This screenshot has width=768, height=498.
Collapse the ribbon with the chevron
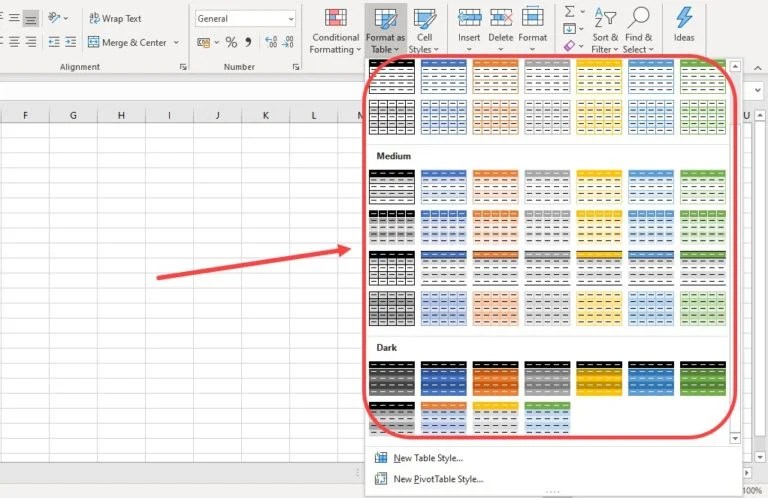[x=758, y=68]
